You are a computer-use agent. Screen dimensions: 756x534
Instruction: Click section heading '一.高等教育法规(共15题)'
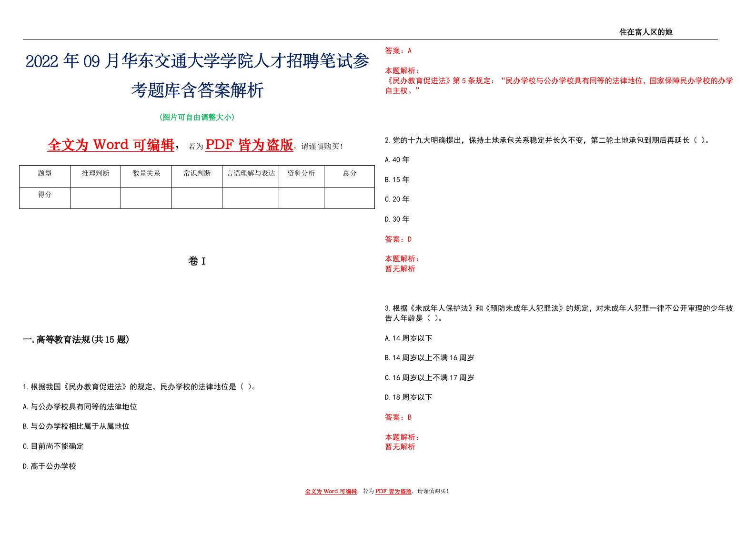(76, 339)
